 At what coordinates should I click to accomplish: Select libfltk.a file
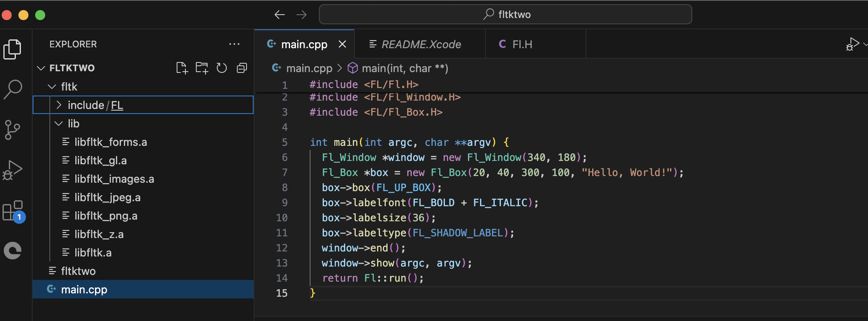tap(143, 253)
